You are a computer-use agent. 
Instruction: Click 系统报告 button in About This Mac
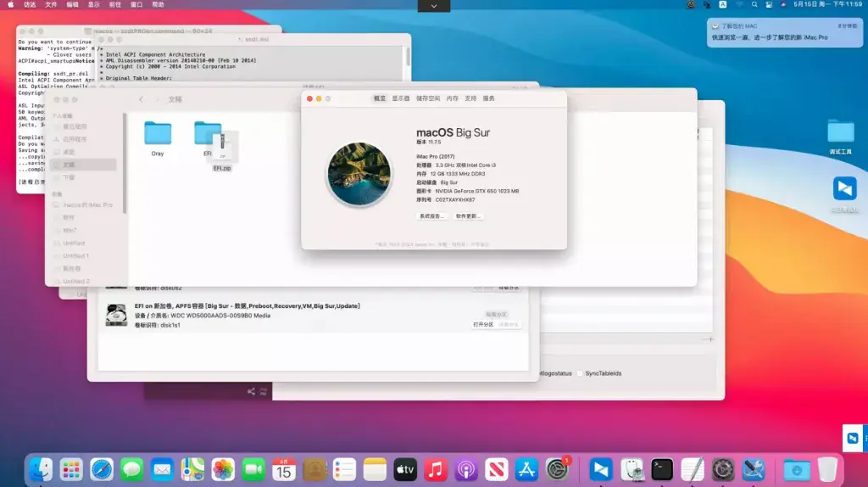(431, 216)
